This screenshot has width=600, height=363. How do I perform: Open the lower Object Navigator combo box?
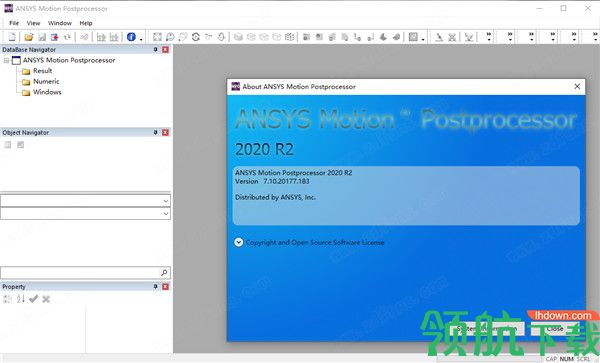tap(166, 213)
